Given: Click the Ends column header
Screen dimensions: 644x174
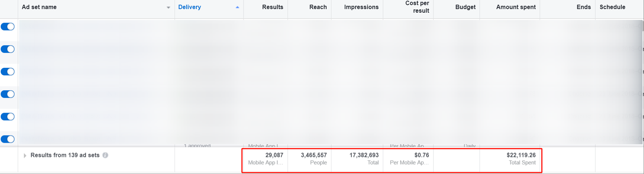Looking at the screenshot, I should [x=583, y=7].
